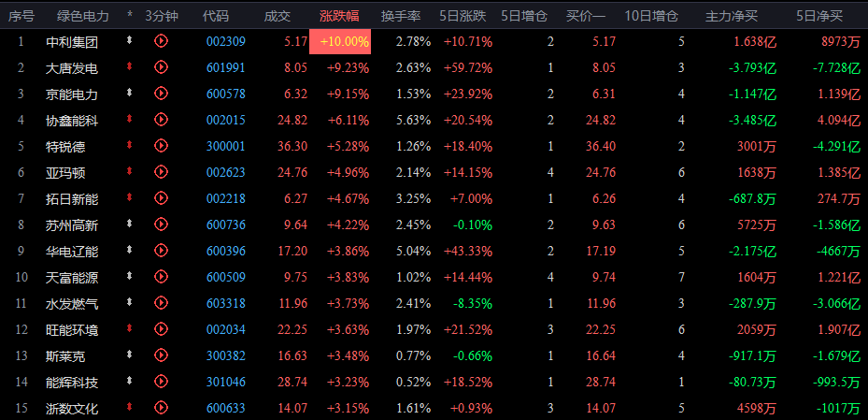Click the -3.793亿 main net buy value
The height and width of the screenshot is (420, 868).
click(752, 67)
